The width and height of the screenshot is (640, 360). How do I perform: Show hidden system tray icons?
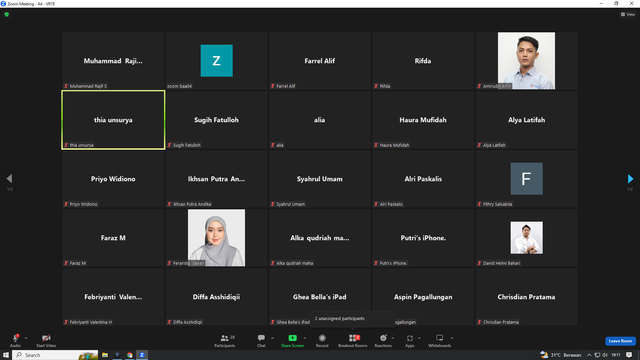click(589, 355)
